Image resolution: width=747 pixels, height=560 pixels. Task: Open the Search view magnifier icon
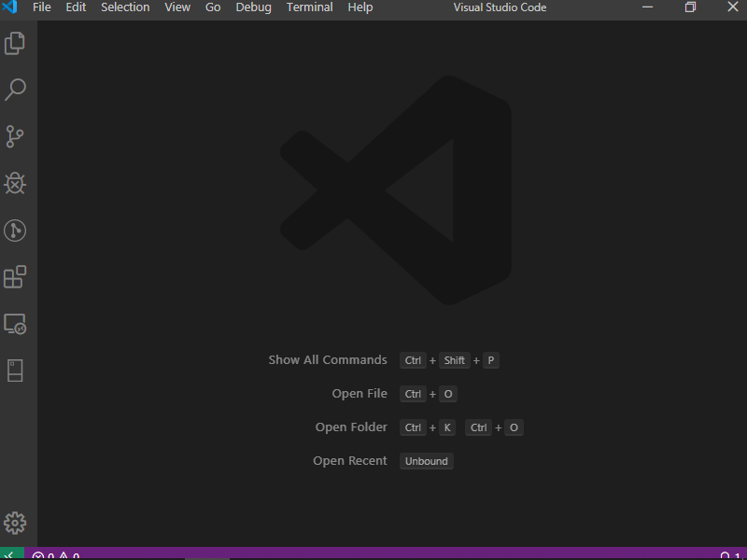[x=15, y=90]
